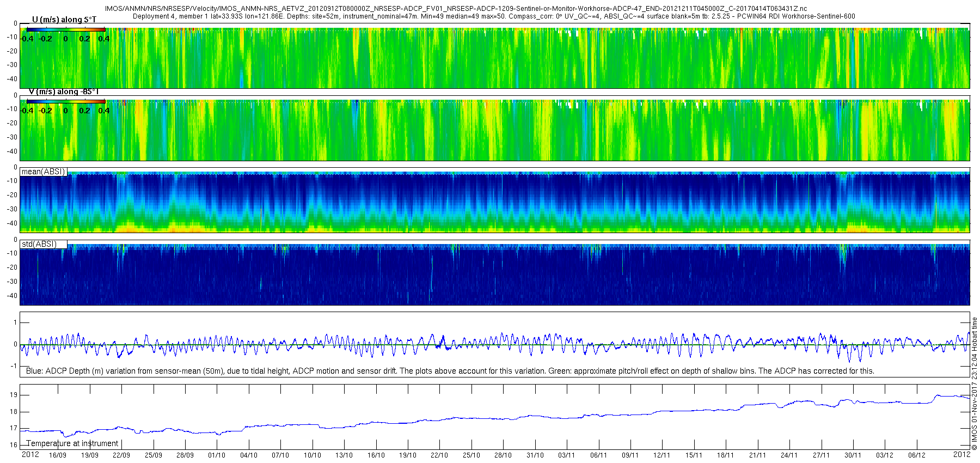Click the 31/10 date tick label
The image size is (980, 463).
tap(535, 455)
